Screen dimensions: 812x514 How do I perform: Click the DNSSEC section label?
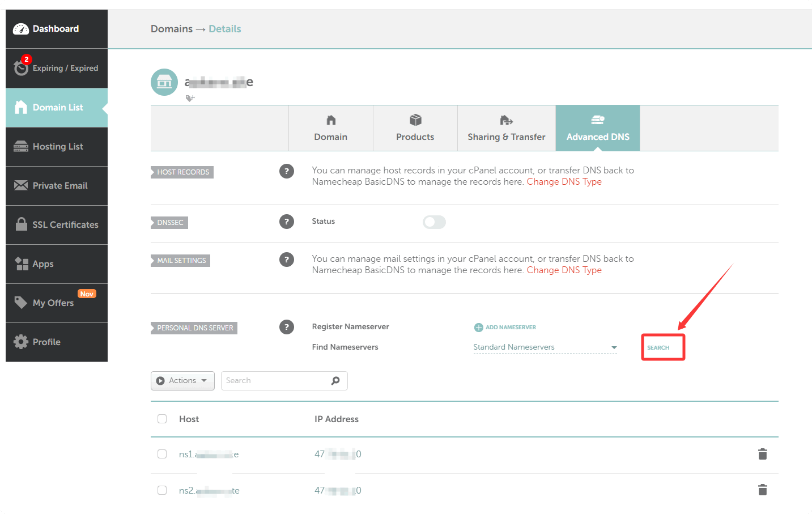coord(169,223)
